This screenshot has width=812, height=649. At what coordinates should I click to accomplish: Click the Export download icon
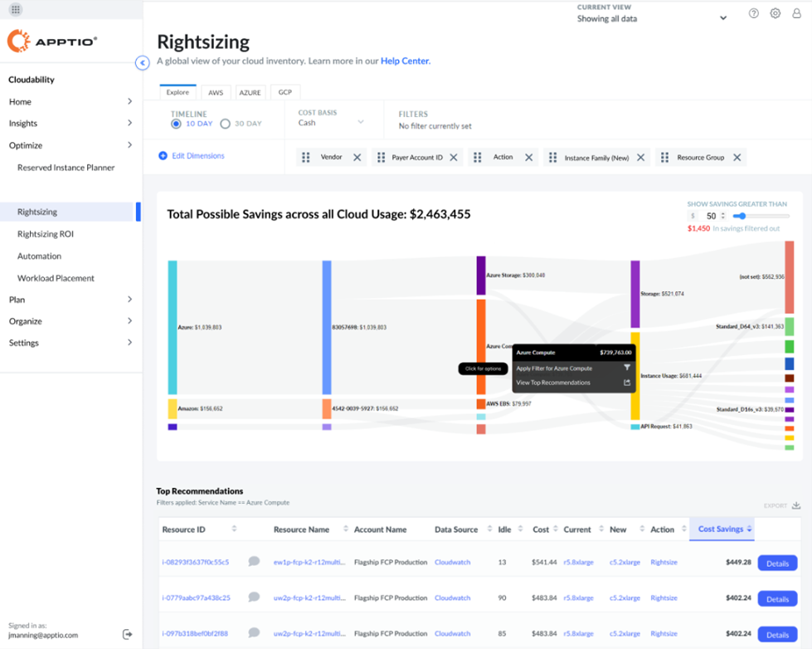click(796, 505)
